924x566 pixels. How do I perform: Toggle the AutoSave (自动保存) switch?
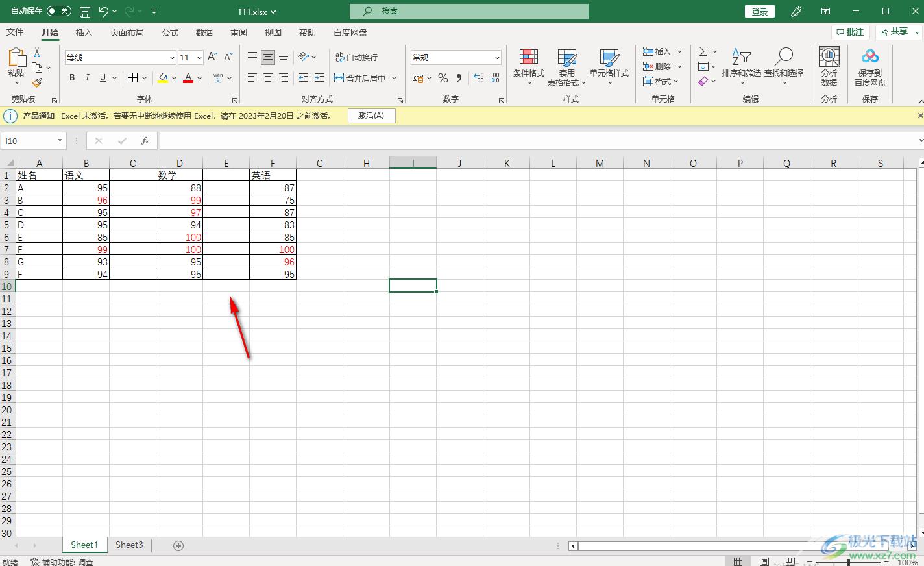tap(59, 11)
